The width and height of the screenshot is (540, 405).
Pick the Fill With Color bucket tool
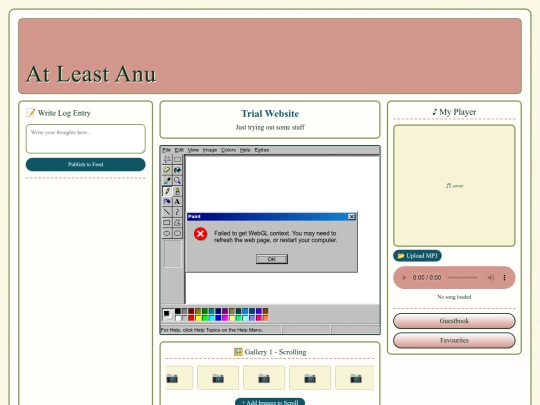pyautogui.click(x=177, y=170)
